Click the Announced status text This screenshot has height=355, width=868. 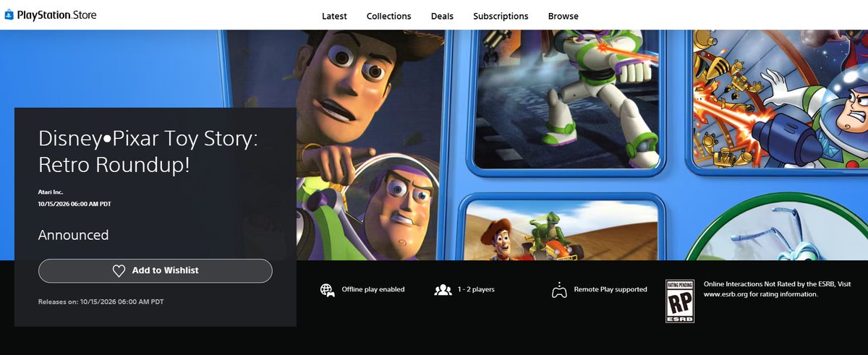point(73,235)
